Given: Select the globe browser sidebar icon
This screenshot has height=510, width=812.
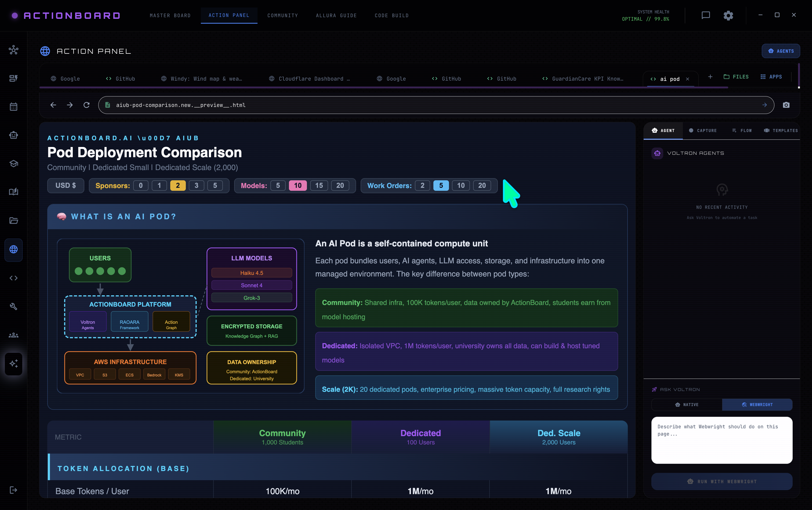Looking at the screenshot, I should pyautogui.click(x=13, y=250).
